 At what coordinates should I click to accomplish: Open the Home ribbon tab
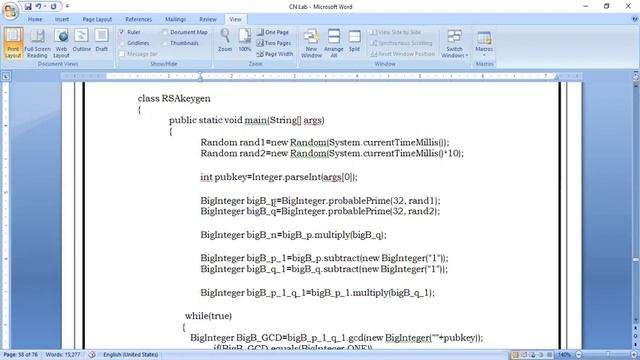35,19
